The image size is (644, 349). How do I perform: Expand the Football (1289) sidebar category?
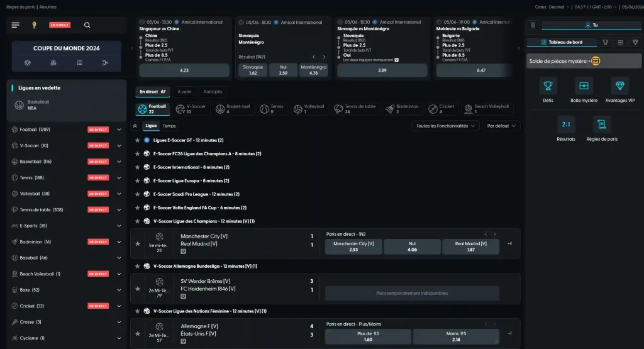click(x=119, y=130)
